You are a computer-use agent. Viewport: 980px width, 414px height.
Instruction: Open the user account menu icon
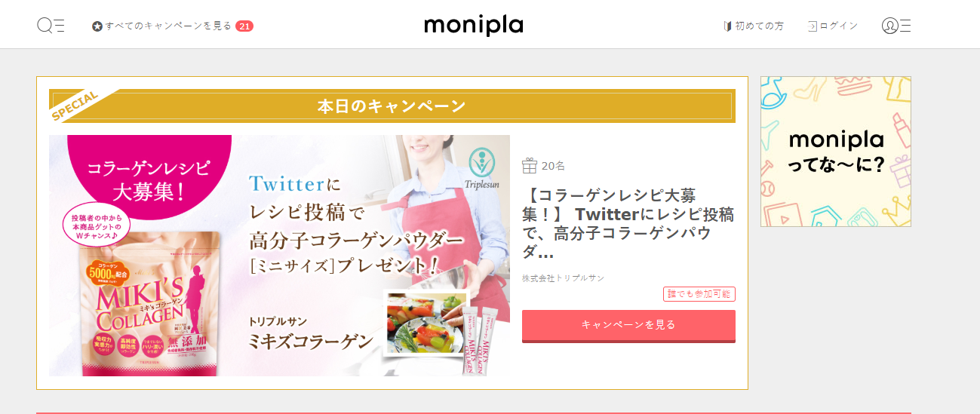[896, 26]
